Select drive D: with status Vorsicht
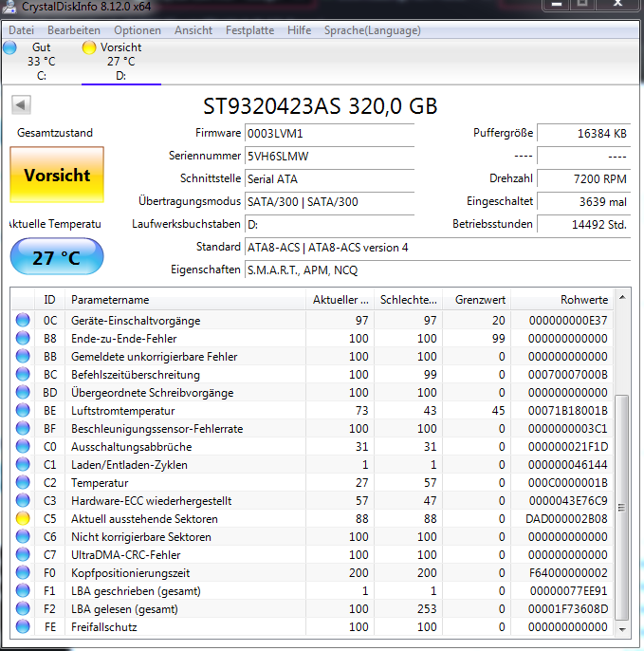644x651 pixels. [120, 62]
